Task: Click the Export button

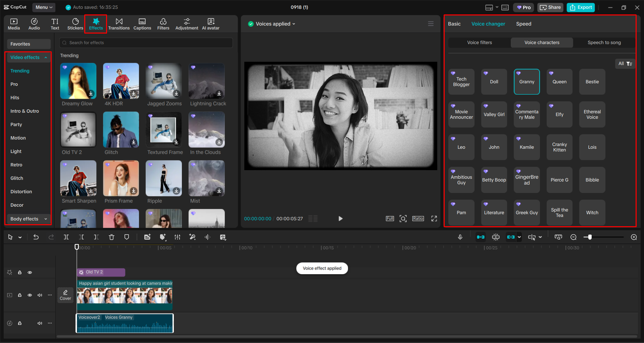Action: click(580, 7)
